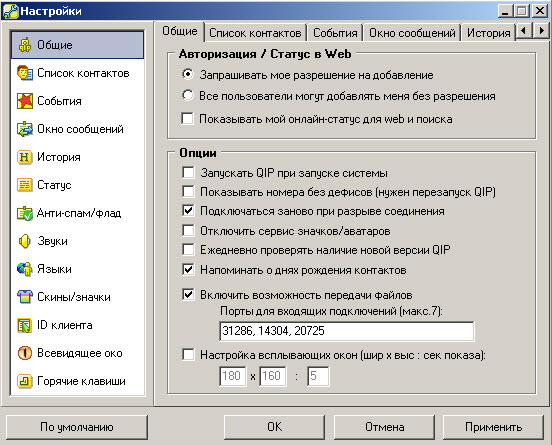Click the По умолчанию button

77,427
